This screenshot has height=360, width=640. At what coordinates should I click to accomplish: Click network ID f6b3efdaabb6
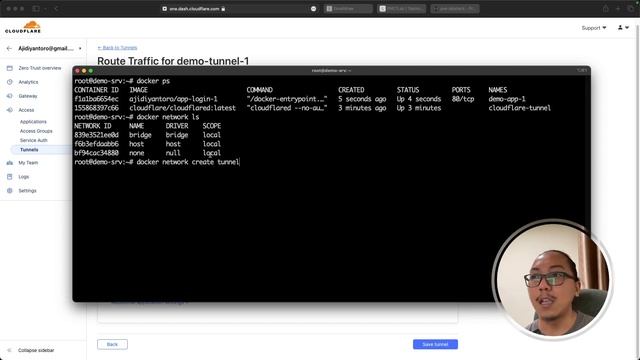(96, 144)
